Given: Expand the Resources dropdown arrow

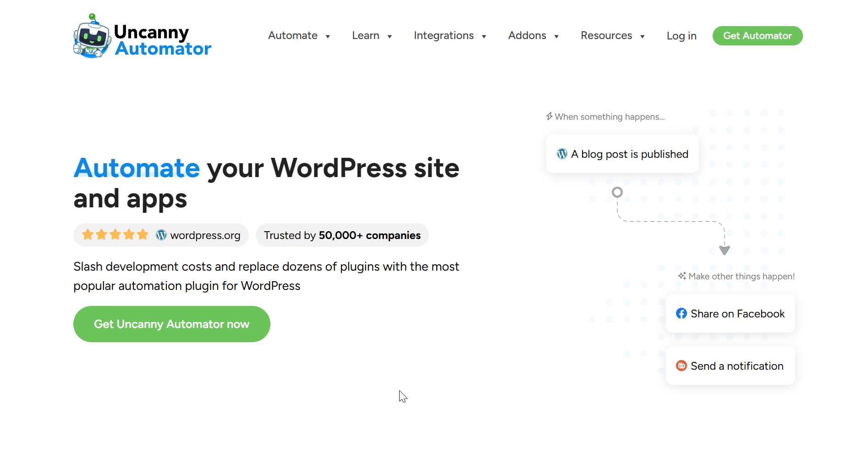Looking at the screenshot, I should coord(643,36).
